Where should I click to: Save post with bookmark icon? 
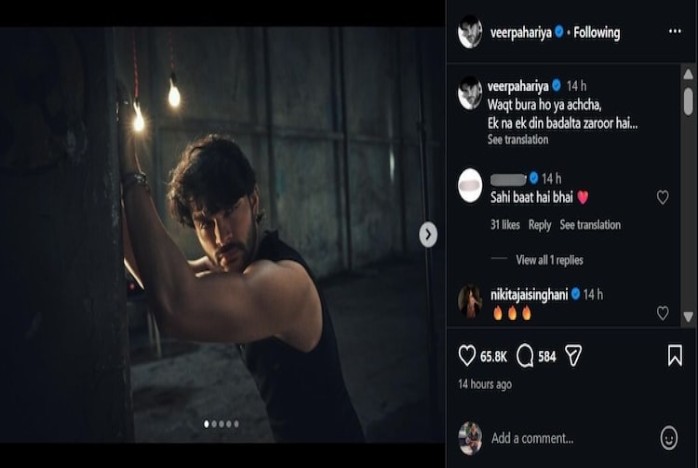click(x=675, y=356)
